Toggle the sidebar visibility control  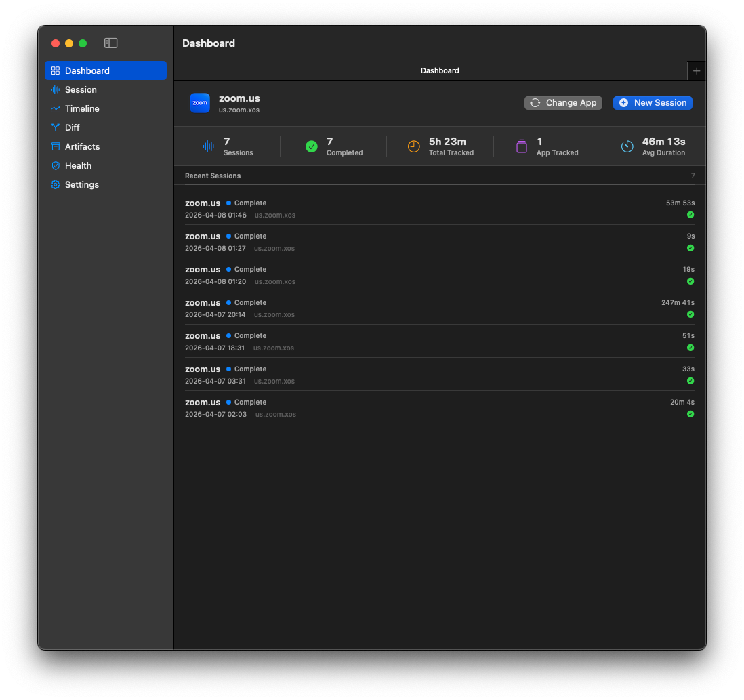click(x=110, y=43)
